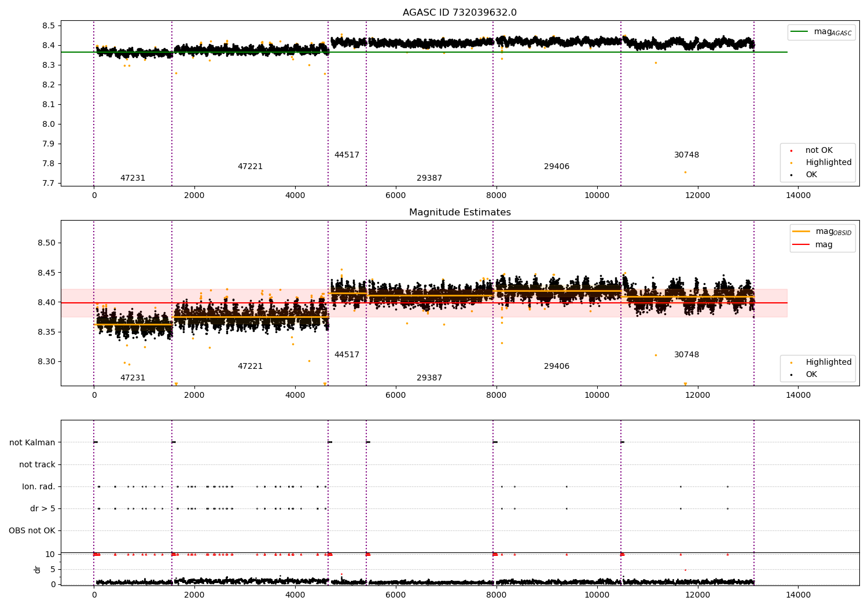This screenshot has height=608, width=868.
Task: Select obsid label 29387 in top plot
Action: (x=429, y=178)
